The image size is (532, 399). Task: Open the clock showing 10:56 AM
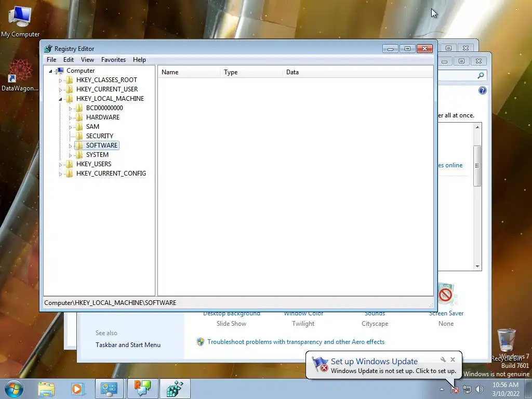click(506, 389)
